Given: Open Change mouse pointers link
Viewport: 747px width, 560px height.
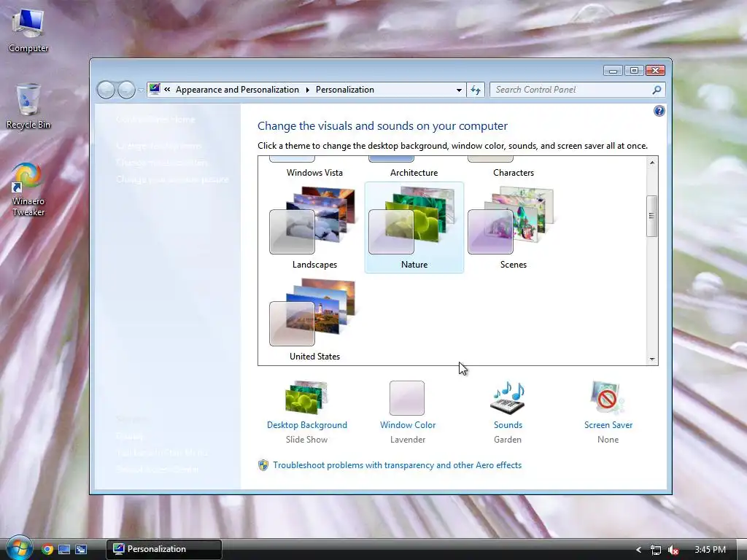Looking at the screenshot, I should pos(161,163).
